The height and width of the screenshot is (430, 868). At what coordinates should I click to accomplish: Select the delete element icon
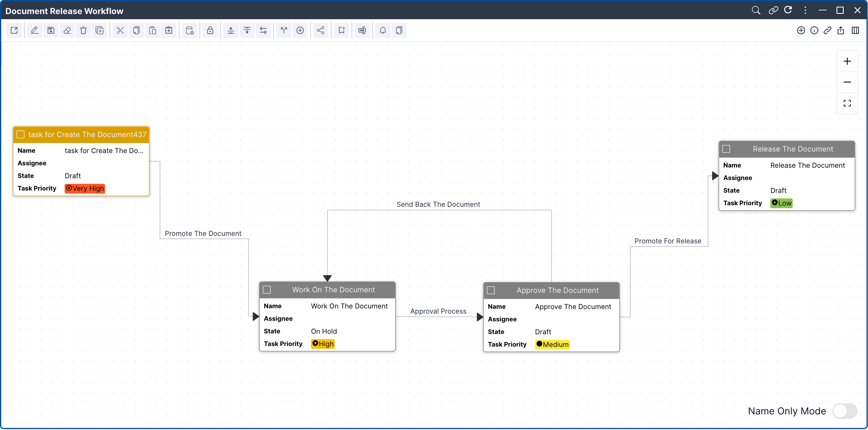pyautogui.click(x=83, y=31)
